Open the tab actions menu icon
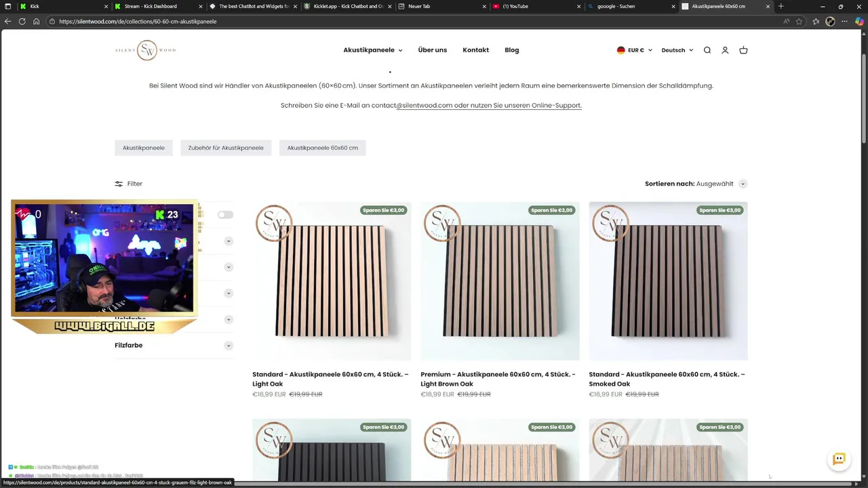Image resolution: width=868 pixels, height=488 pixels. [x=7, y=6]
